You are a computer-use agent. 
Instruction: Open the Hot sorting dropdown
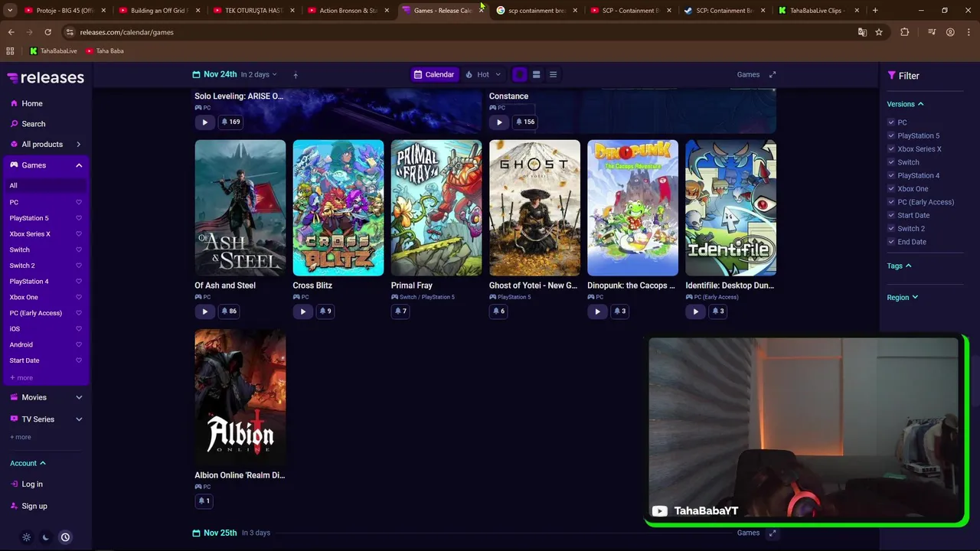pos(483,74)
